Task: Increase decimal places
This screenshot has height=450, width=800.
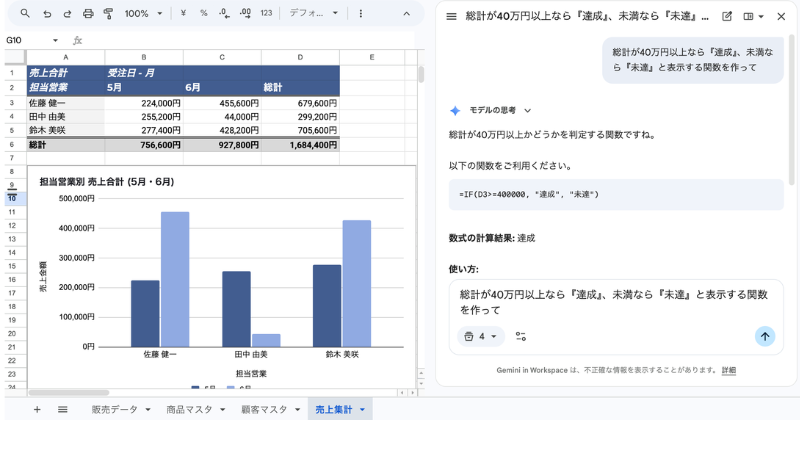Action: [x=245, y=13]
